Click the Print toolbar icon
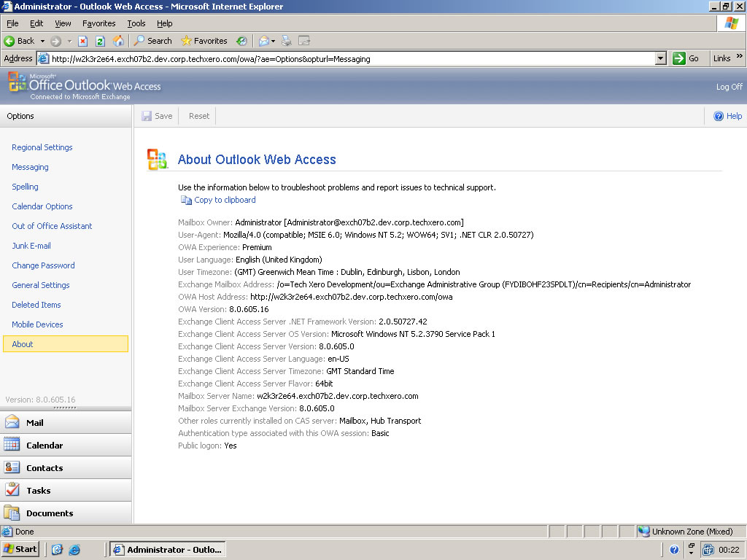 coord(287,41)
